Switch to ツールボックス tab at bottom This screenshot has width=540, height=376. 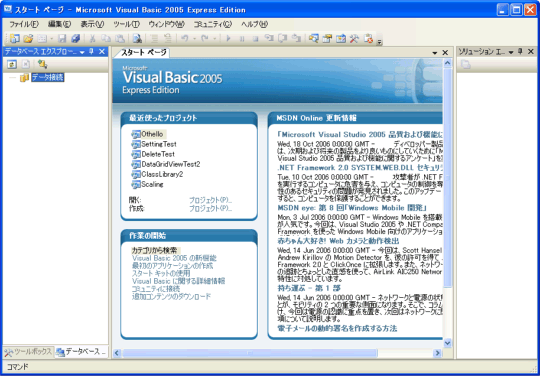29,352
